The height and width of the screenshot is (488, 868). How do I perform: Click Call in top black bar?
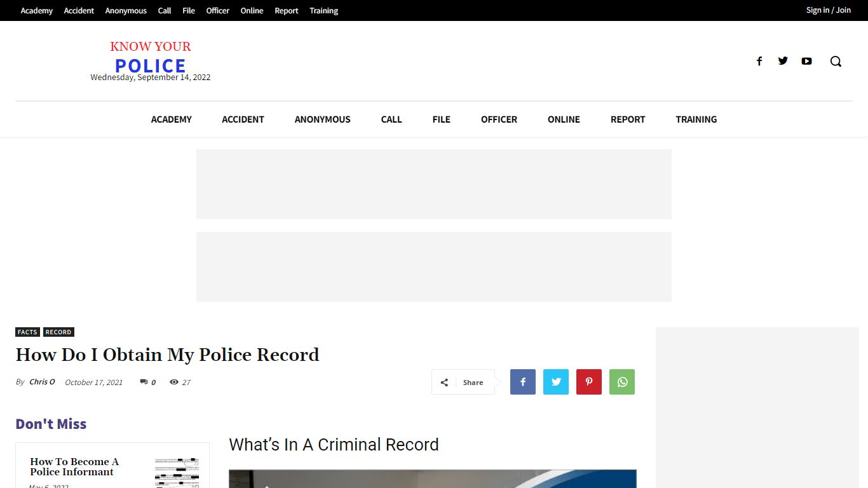[x=165, y=11]
